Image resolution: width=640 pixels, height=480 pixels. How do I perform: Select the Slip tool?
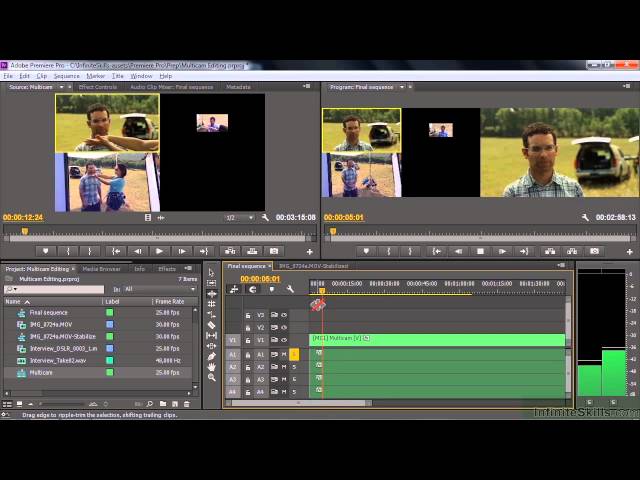211,336
